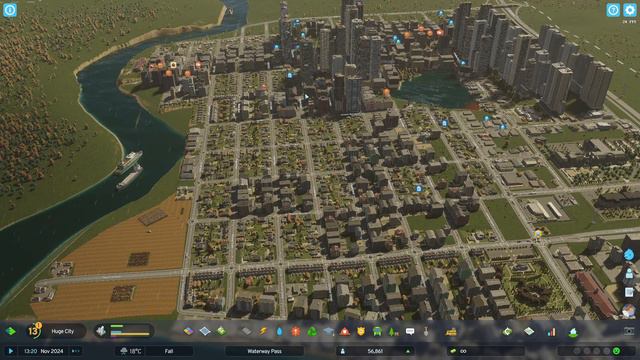640x360 pixels.
Task: Open the Garbage Management menu
Action: [312, 331]
